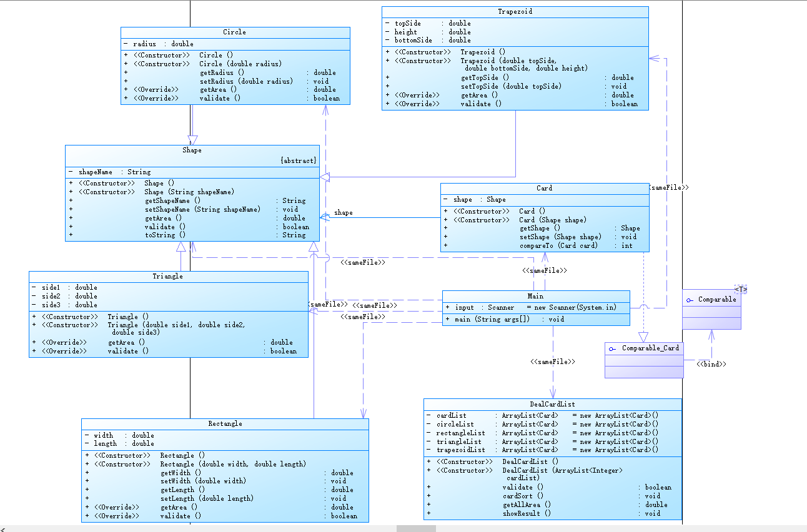The height and width of the screenshot is (532, 807).
Task: Select the Circle class title
Action: point(235,32)
